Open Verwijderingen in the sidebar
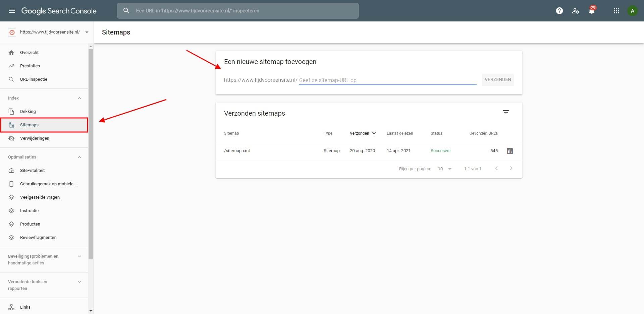Viewport: 644px width, 314px height. (x=44, y=138)
